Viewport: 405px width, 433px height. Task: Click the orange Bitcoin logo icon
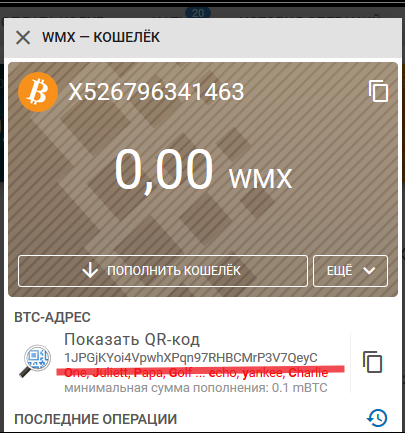[38, 92]
